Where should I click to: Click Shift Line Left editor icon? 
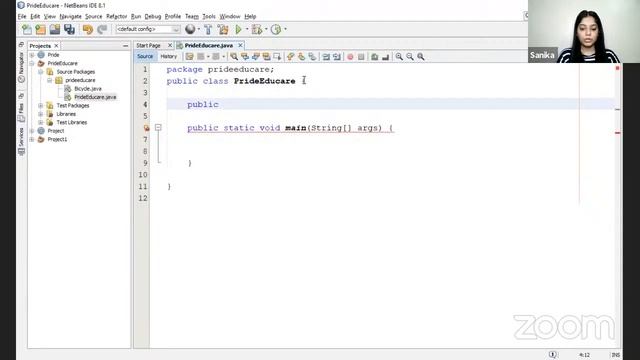coord(326,57)
